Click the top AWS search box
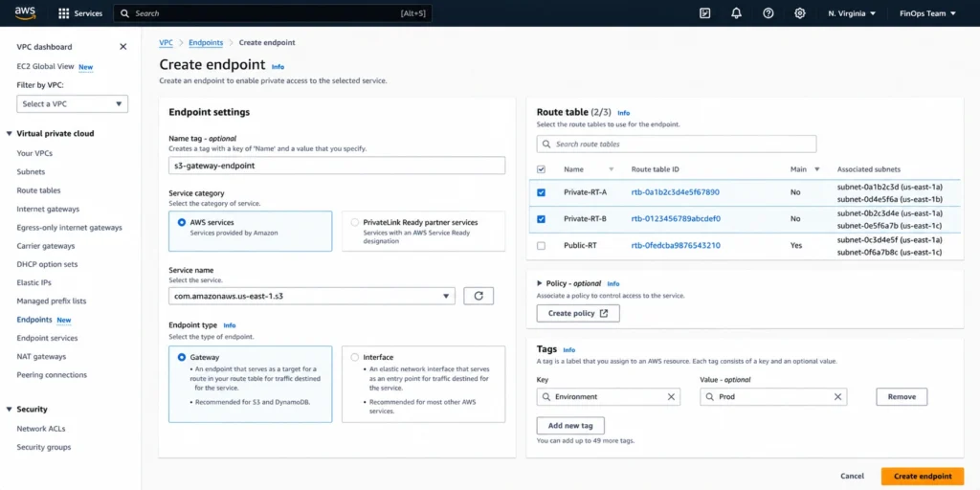 tap(273, 13)
